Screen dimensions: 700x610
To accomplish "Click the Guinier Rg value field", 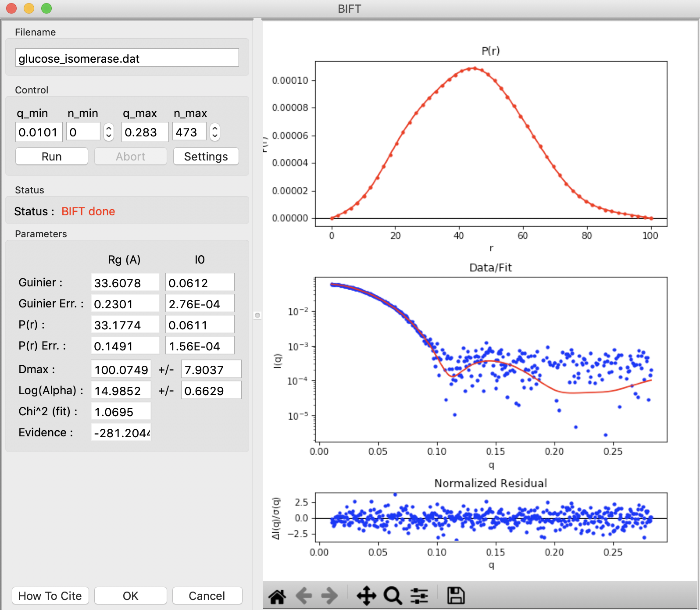I will (x=125, y=282).
